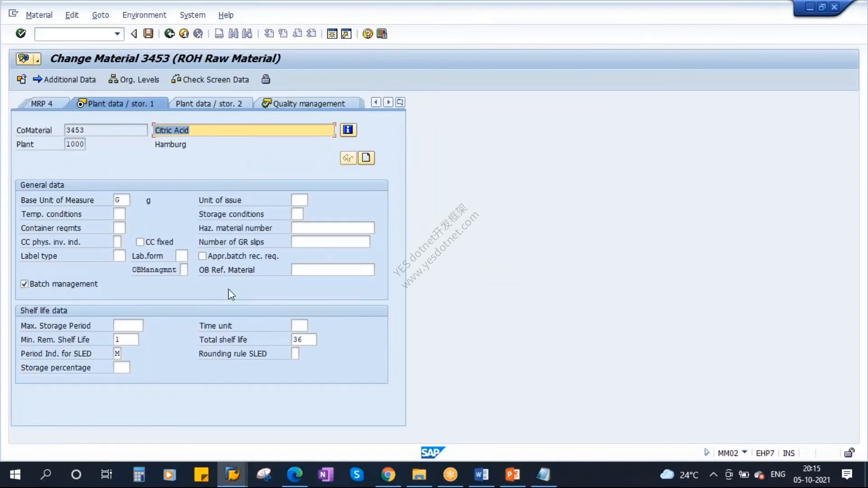Open PowerPoint from the taskbar
The image size is (868, 488).
click(513, 474)
